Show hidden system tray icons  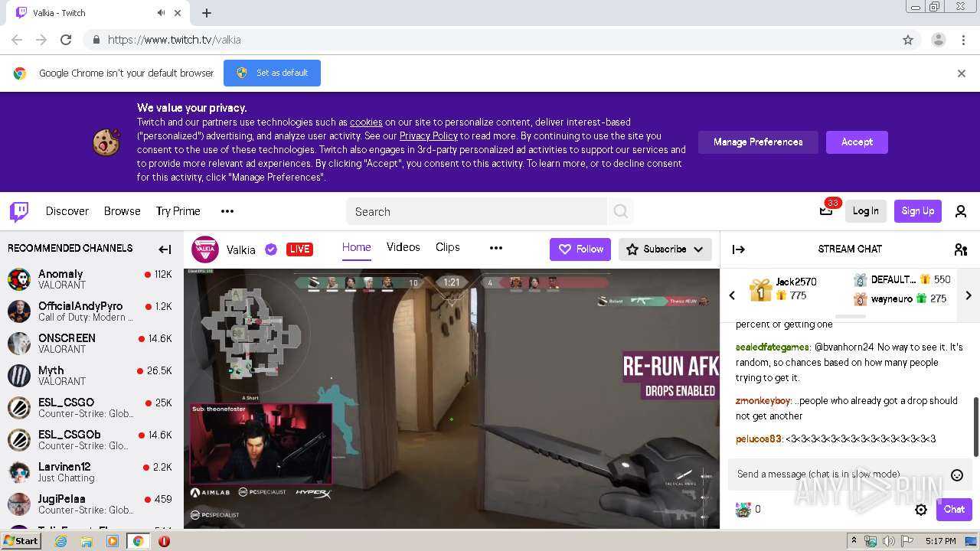click(855, 541)
